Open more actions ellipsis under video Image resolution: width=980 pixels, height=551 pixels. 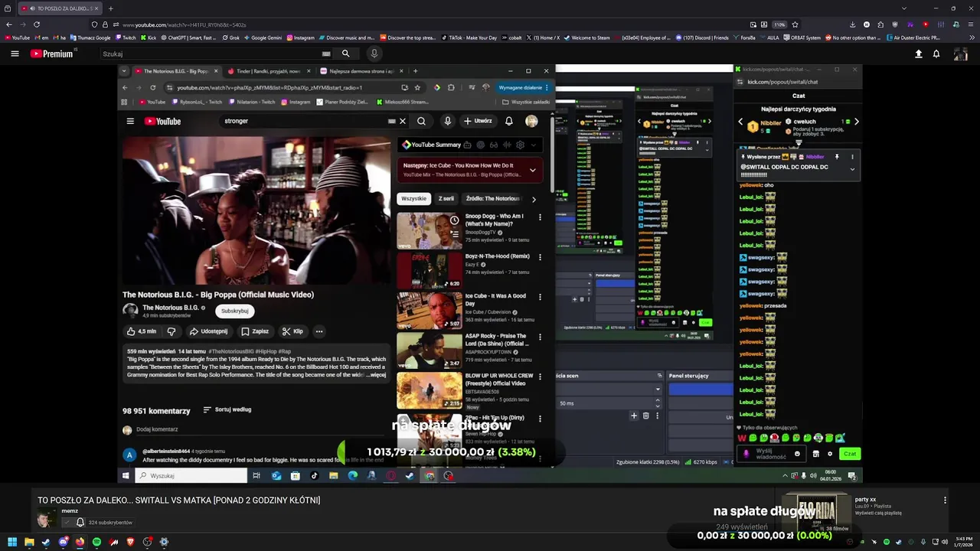pos(319,331)
